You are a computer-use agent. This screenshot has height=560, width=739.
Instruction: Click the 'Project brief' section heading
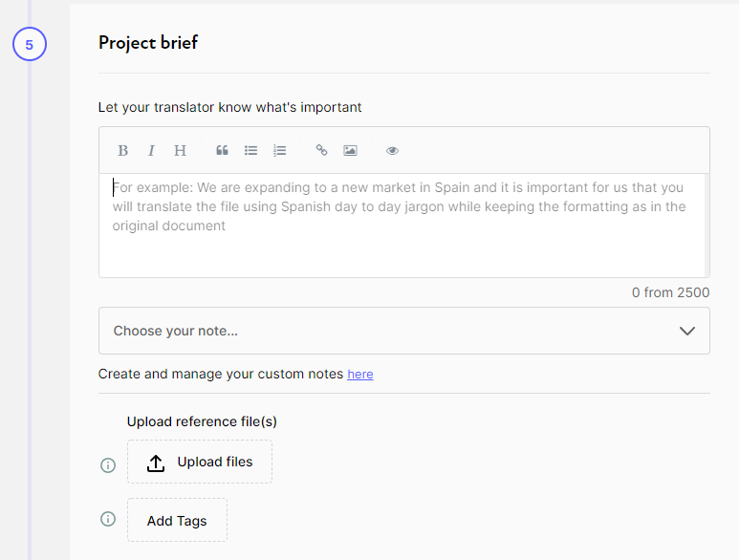pyautogui.click(x=148, y=43)
